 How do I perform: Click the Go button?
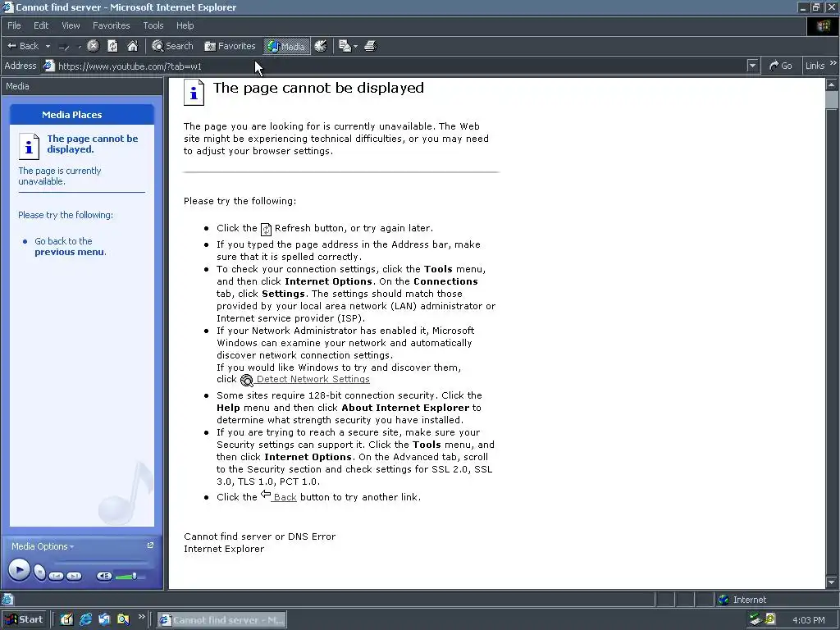781,66
